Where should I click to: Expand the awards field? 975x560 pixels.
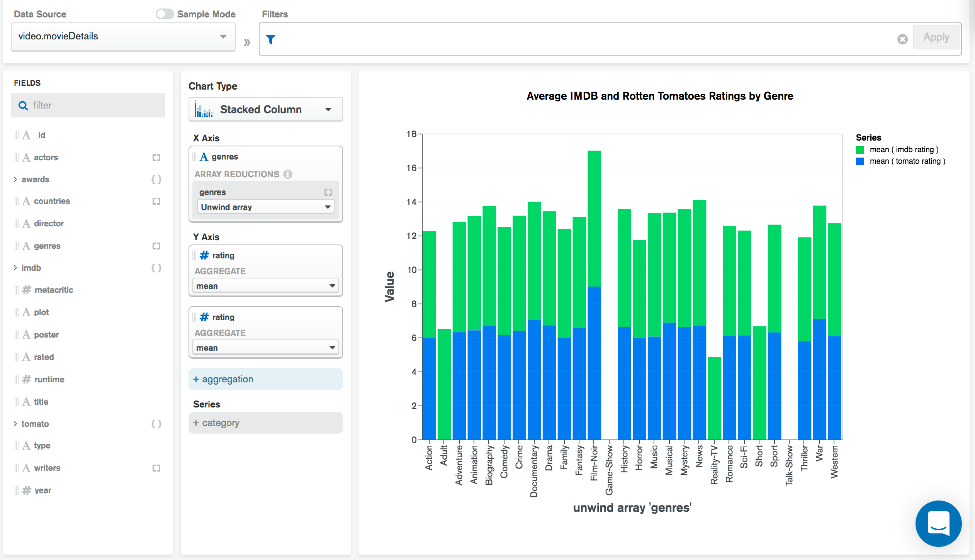click(15, 179)
